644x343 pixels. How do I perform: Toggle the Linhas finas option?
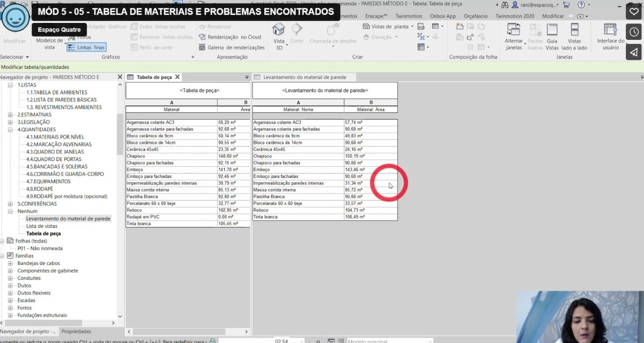(87, 48)
